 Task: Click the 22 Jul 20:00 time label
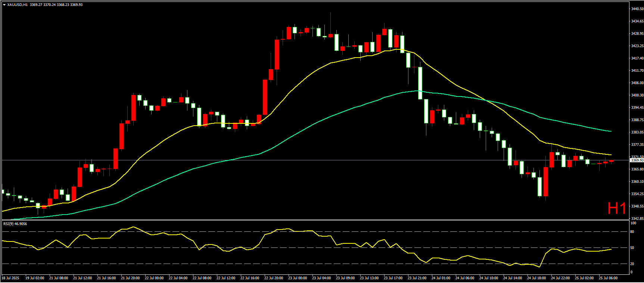(x=273, y=278)
